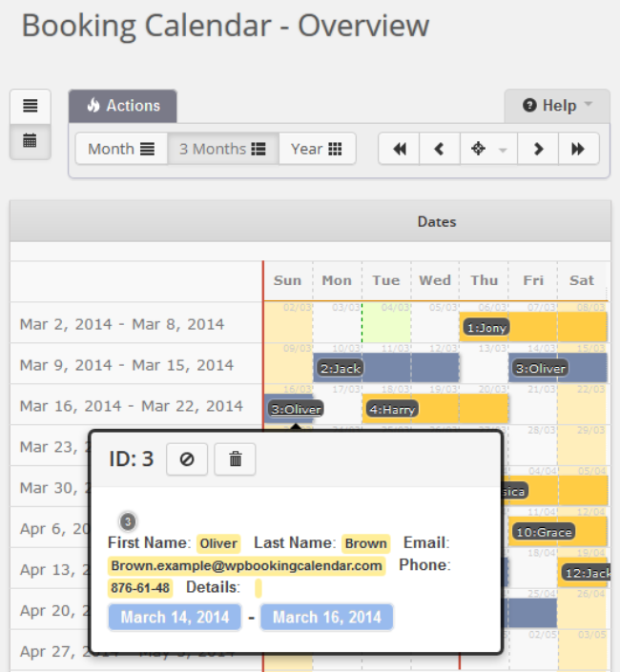
Task: Click the March 14, 2014 date tag
Action: (175, 617)
